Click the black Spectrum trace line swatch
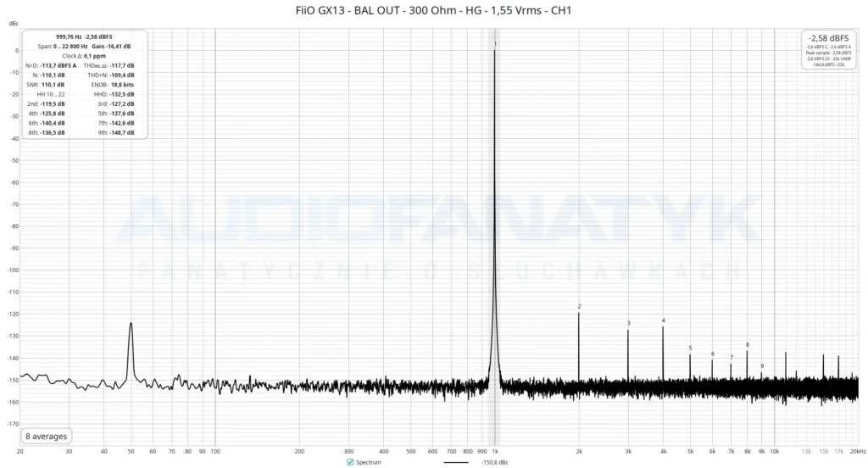 click(455, 462)
